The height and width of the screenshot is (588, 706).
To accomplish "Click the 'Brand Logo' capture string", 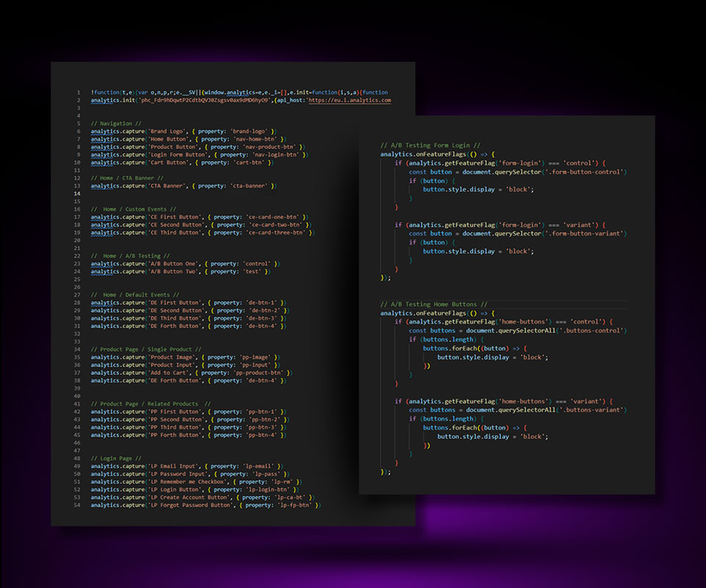I will 168,131.
